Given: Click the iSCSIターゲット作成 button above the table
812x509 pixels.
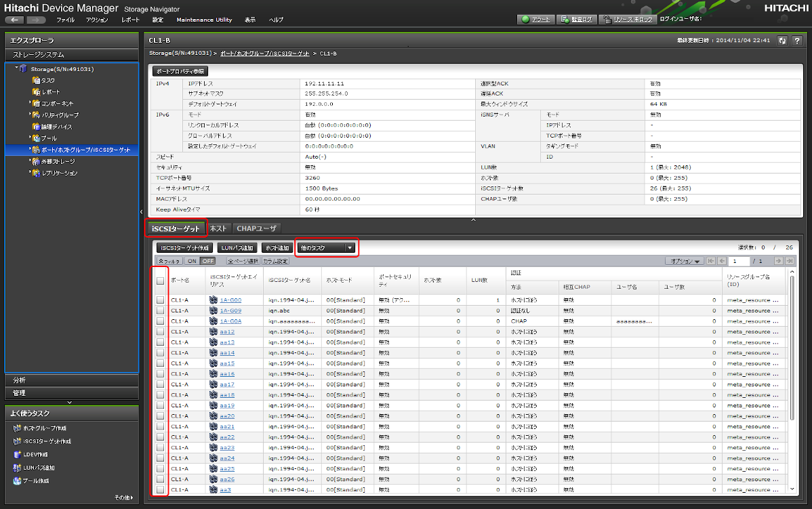Looking at the screenshot, I should 185,248.
